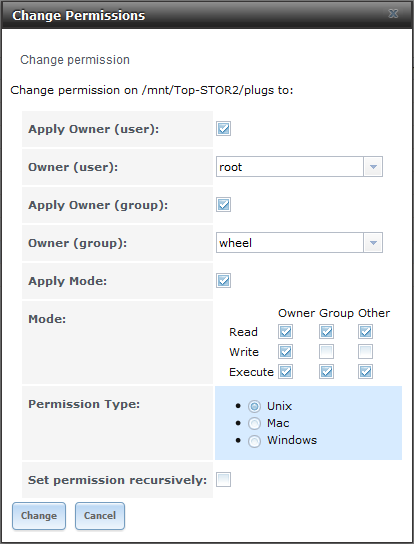Select Mac permission type
The image size is (414, 544).
click(254, 424)
